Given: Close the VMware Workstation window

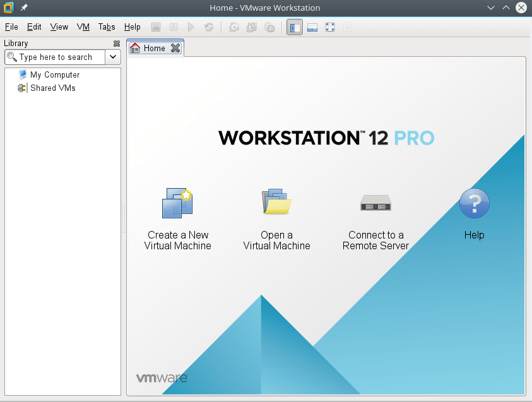Looking at the screenshot, I should 521,8.
